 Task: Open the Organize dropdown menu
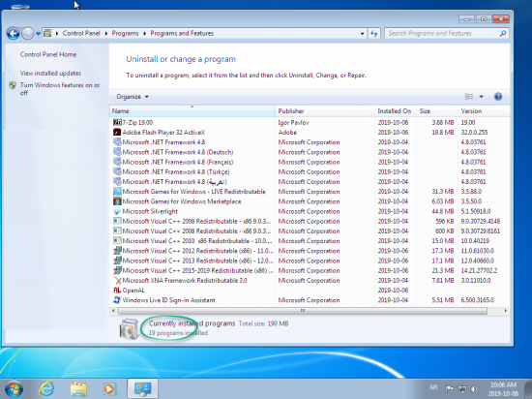pyautogui.click(x=133, y=97)
